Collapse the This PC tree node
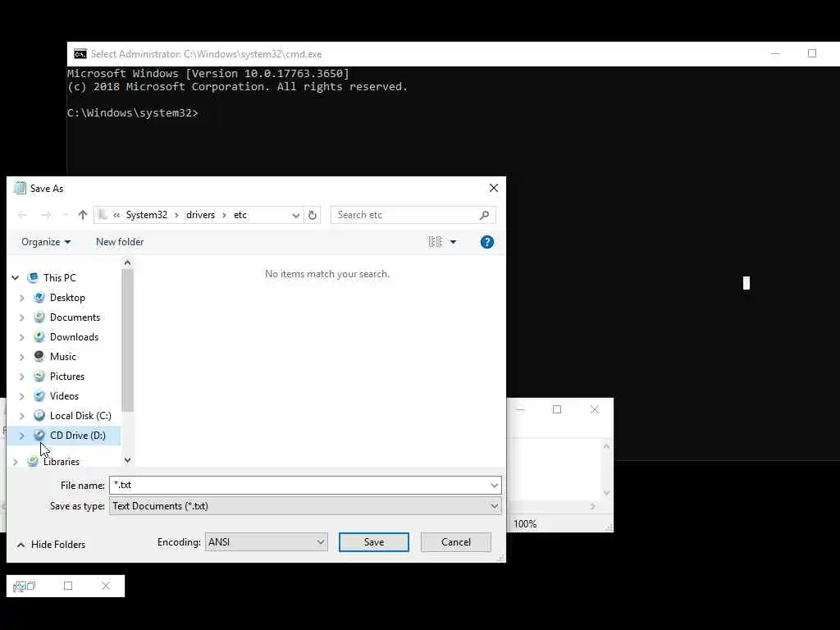 (x=15, y=277)
